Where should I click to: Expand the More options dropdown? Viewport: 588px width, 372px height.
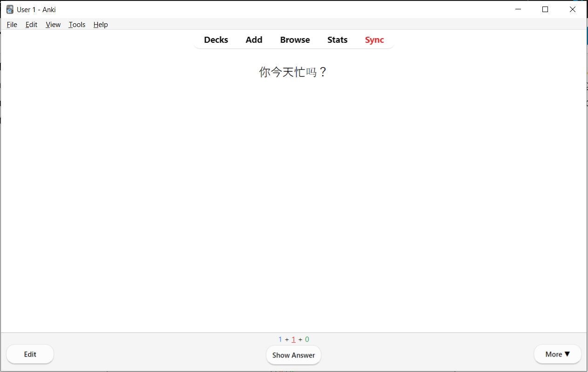[558, 354]
